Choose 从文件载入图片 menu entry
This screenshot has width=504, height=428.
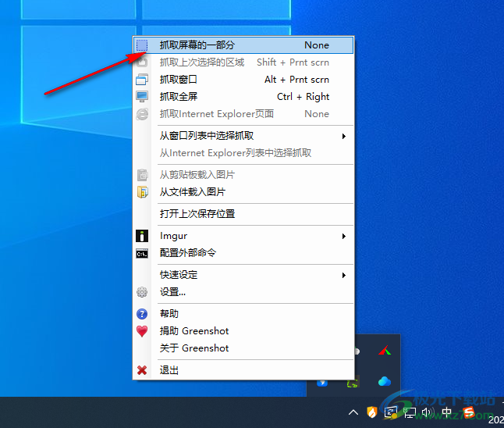[243, 192]
